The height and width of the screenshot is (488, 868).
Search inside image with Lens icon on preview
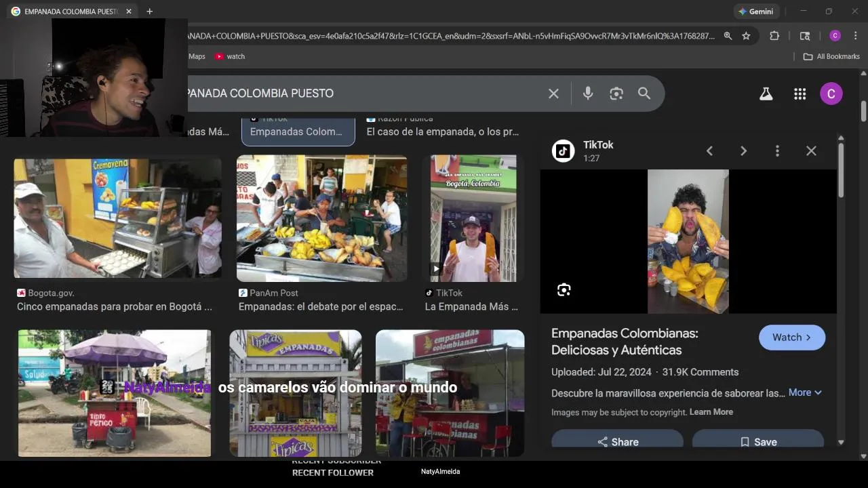click(x=564, y=290)
